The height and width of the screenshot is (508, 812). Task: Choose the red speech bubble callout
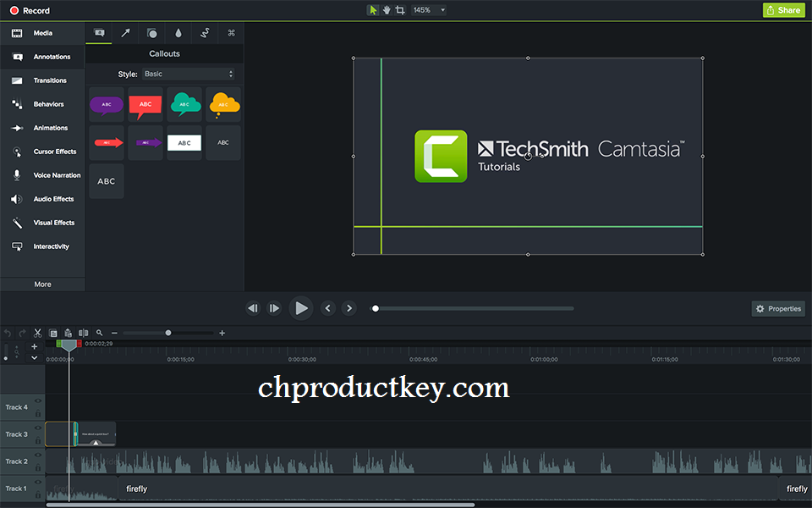145,105
